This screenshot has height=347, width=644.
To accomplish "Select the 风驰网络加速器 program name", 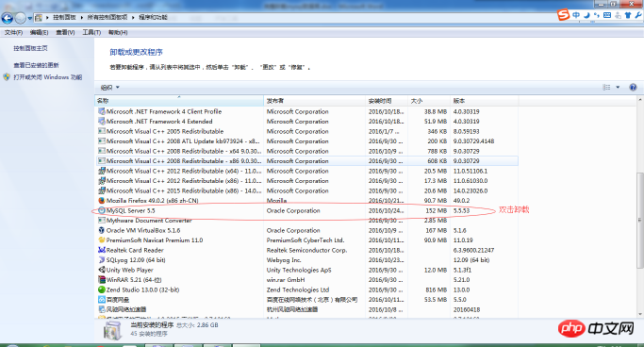I will coord(126,309).
